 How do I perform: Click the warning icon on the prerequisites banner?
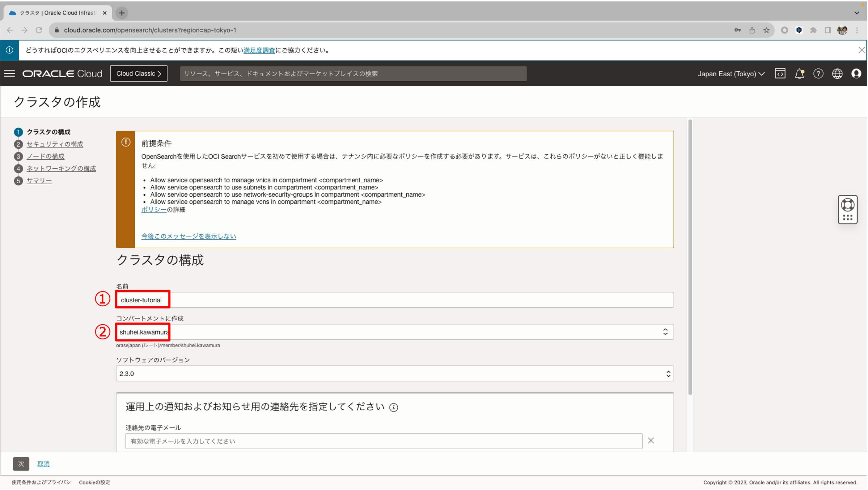[126, 142]
